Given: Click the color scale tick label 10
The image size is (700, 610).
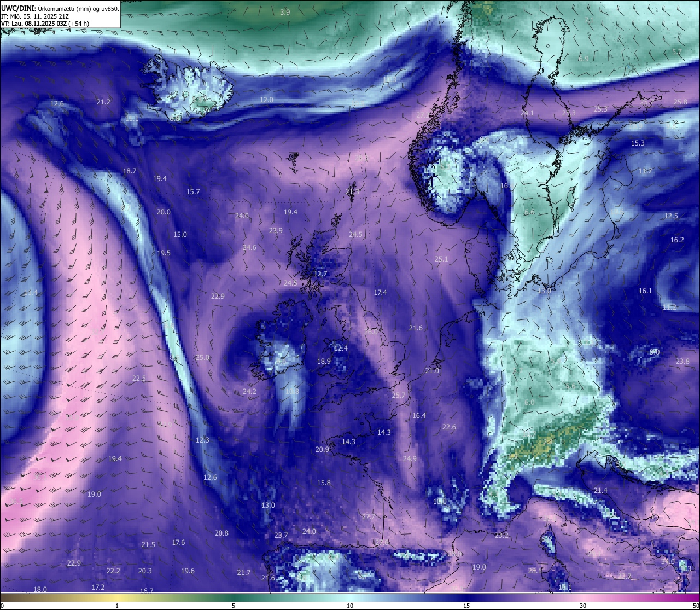Looking at the screenshot, I should click(350, 606).
